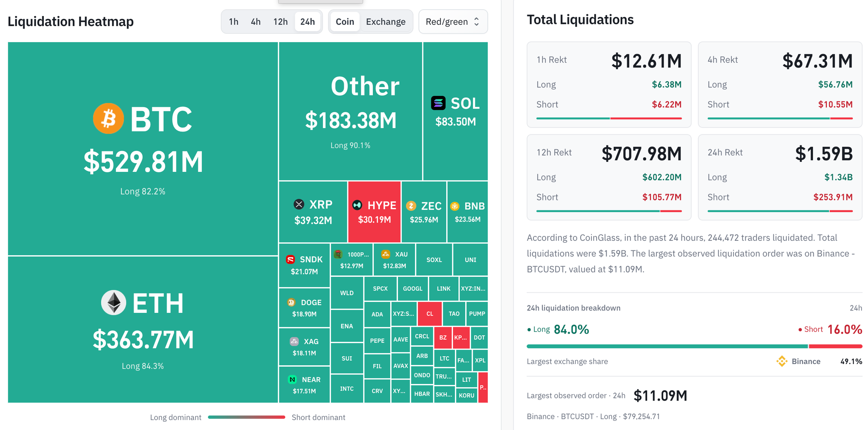Click the GOOGL heatmap tile
Viewport: 868px width, 430px height.
click(x=412, y=289)
